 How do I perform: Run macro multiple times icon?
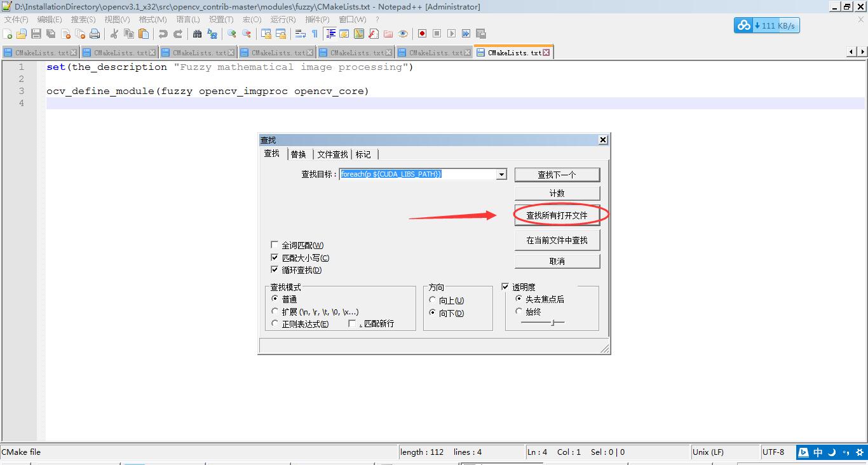pyautogui.click(x=466, y=34)
